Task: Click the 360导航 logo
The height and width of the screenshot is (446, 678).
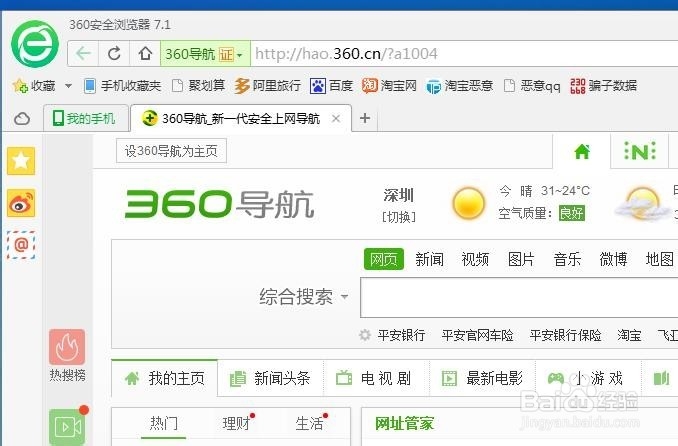Action: (x=219, y=204)
